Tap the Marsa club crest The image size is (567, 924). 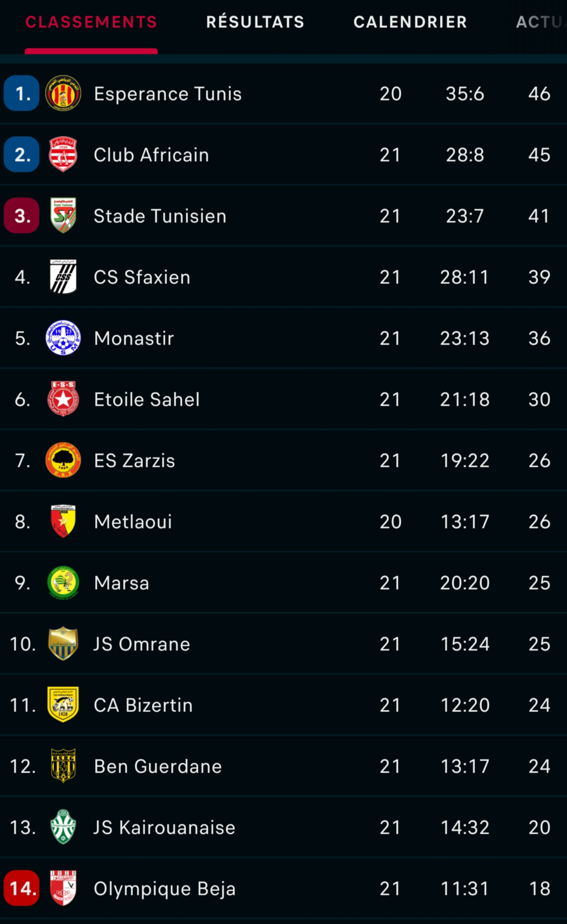pyautogui.click(x=63, y=583)
